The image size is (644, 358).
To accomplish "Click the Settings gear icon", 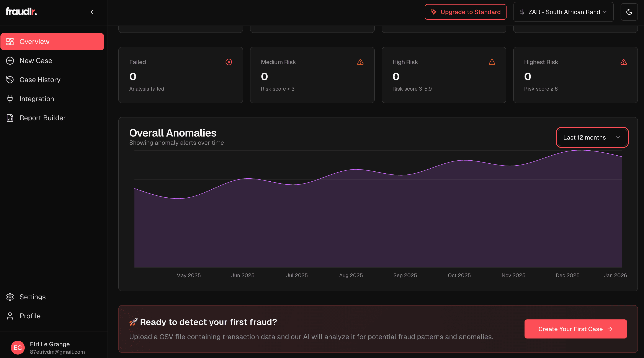I will (x=10, y=297).
